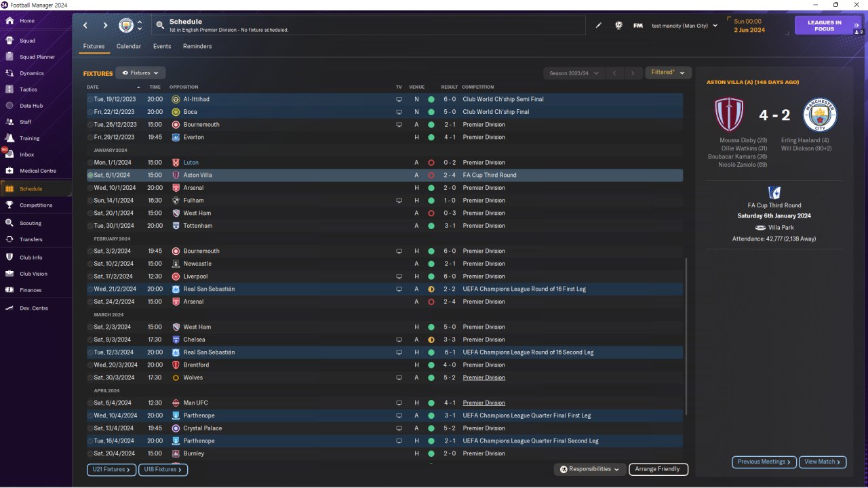868x488 pixels.
Task: Click the Aston Villa crest in match panel
Action: coord(730,115)
